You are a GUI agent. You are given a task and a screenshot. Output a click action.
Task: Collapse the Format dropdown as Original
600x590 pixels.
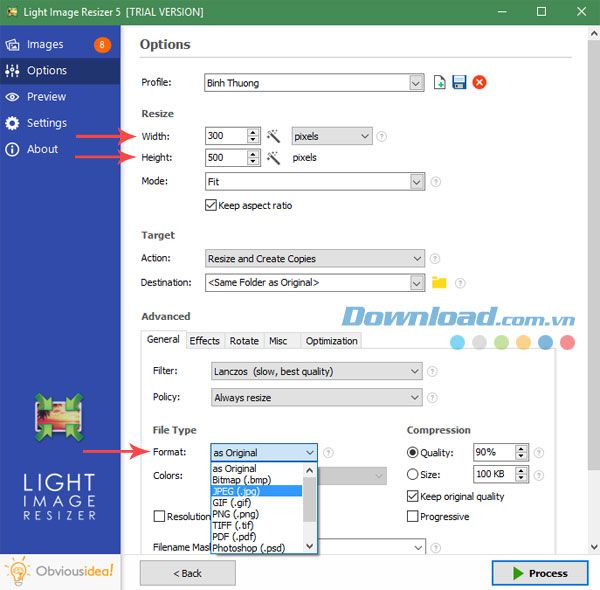[x=264, y=453]
